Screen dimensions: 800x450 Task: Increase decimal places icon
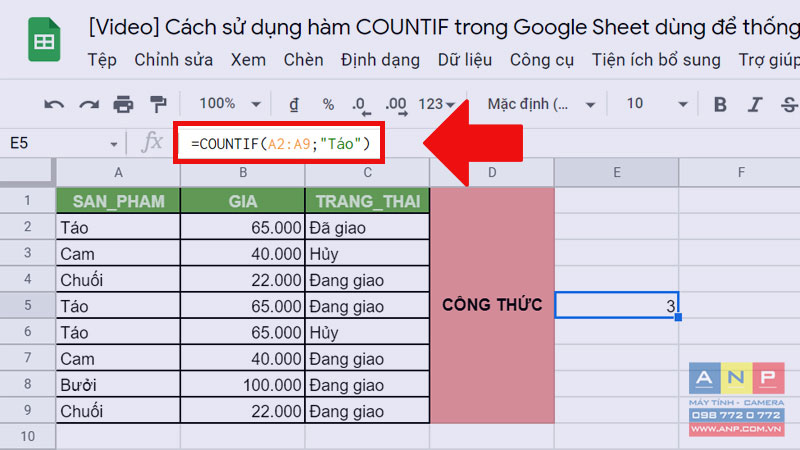click(396, 106)
